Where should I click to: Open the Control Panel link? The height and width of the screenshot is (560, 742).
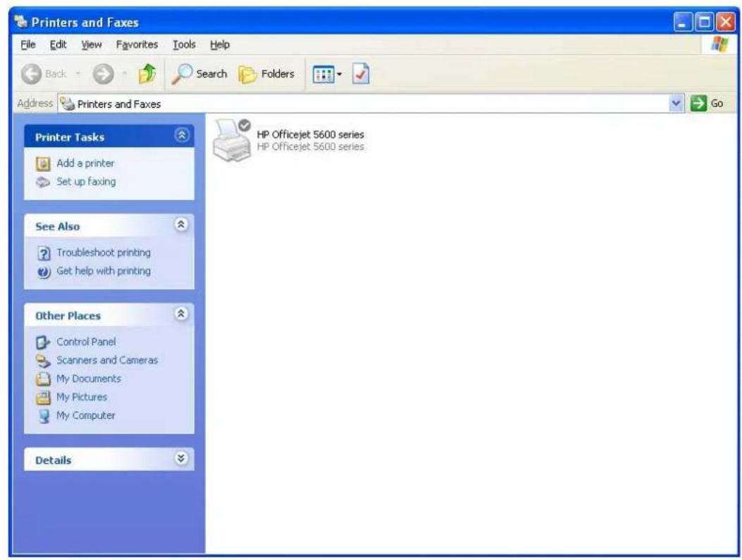tap(86, 342)
